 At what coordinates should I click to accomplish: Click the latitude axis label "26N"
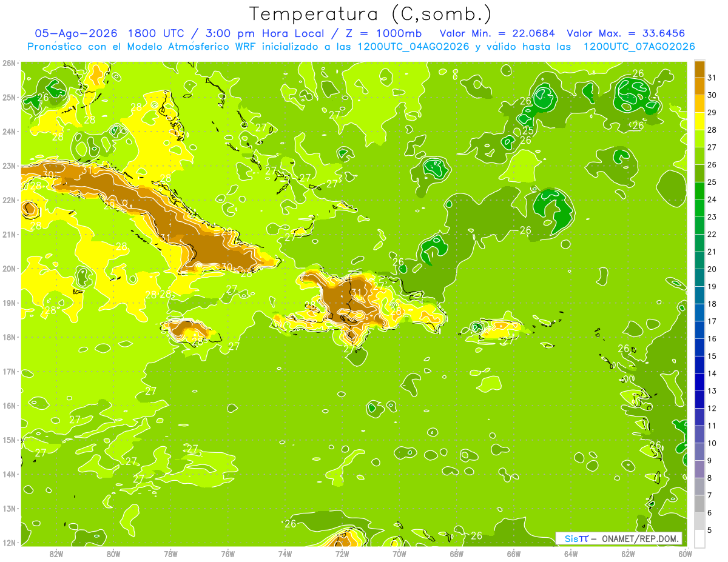10,63
